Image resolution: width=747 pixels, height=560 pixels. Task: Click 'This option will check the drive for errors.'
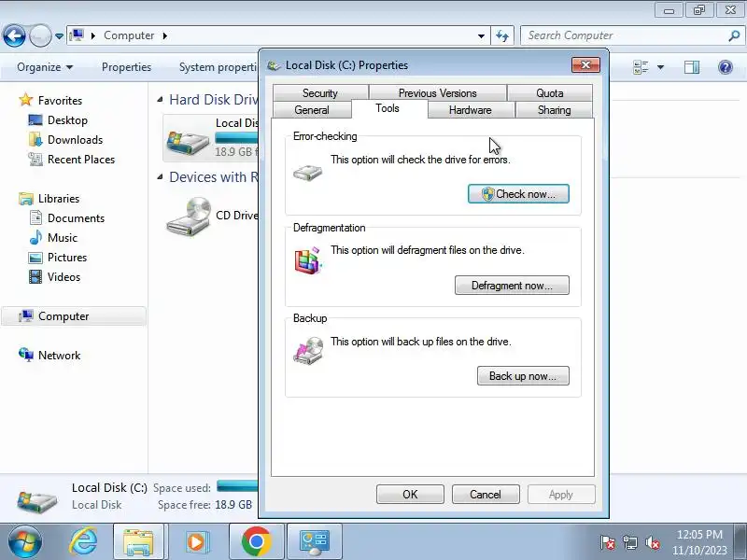(420, 160)
